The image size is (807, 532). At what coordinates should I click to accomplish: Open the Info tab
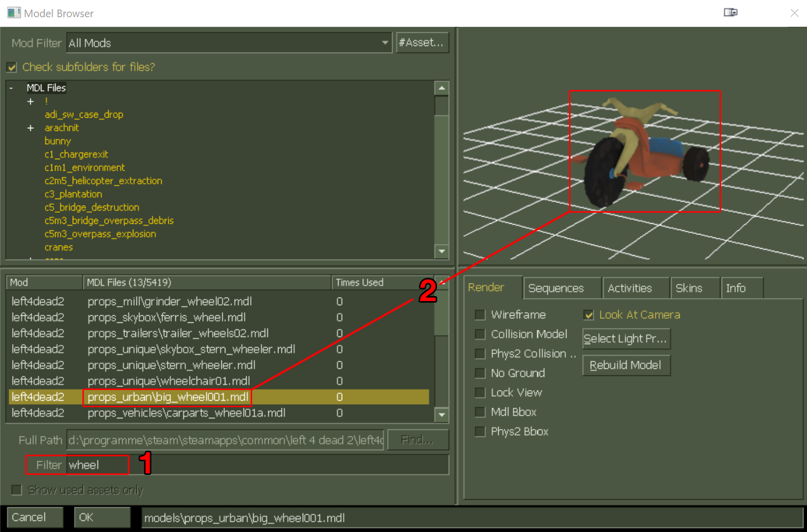pos(742,288)
